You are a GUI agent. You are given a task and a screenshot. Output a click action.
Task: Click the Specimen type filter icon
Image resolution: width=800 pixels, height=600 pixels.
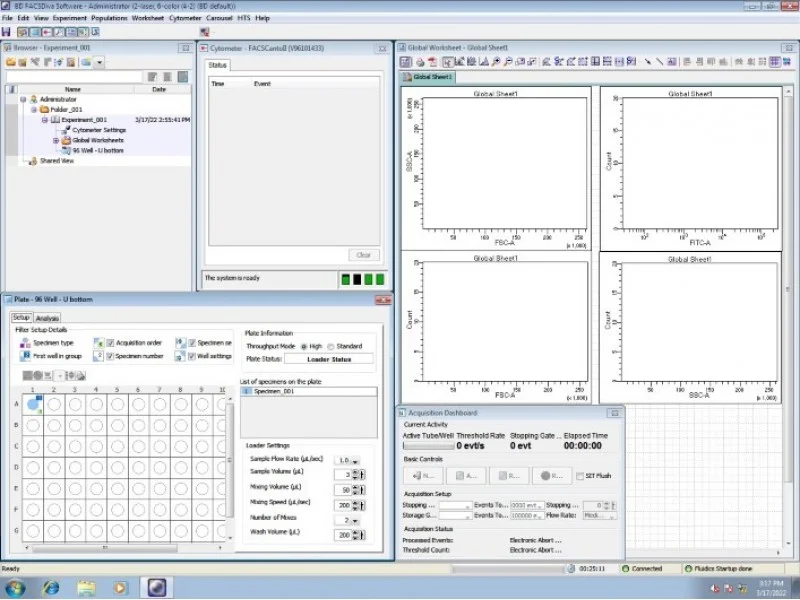coord(25,343)
